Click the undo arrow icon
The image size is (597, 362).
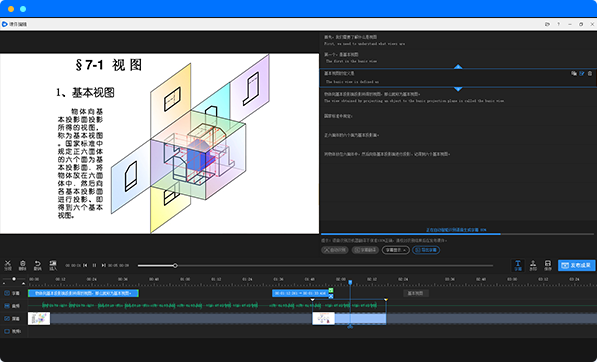tap(37, 265)
